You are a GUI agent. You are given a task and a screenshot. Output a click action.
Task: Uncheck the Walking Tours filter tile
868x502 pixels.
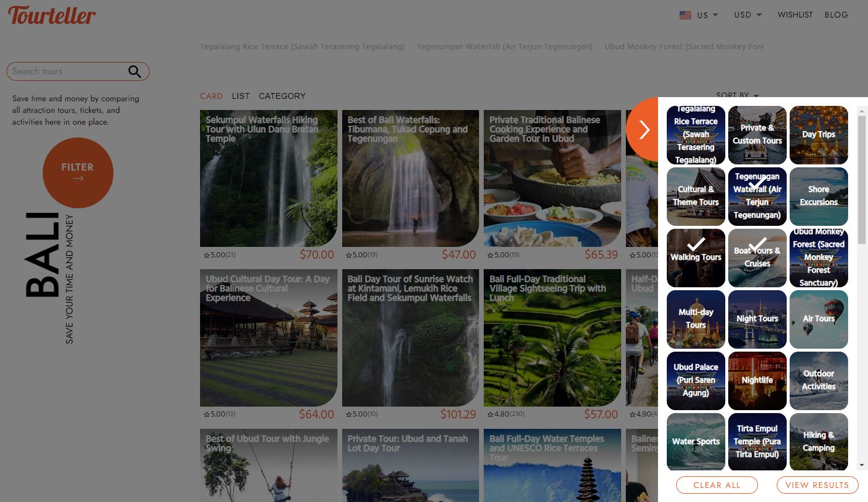pos(696,258)
